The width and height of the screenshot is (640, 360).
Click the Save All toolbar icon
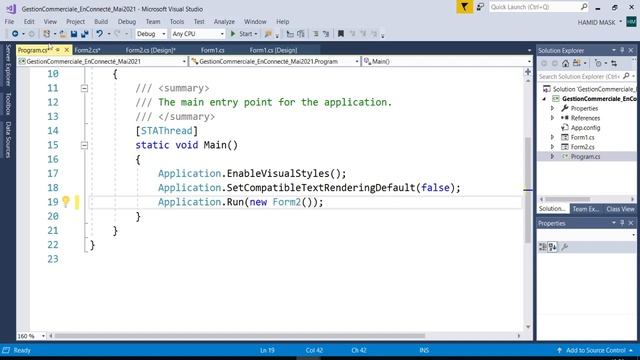click(x=85, y=34)
